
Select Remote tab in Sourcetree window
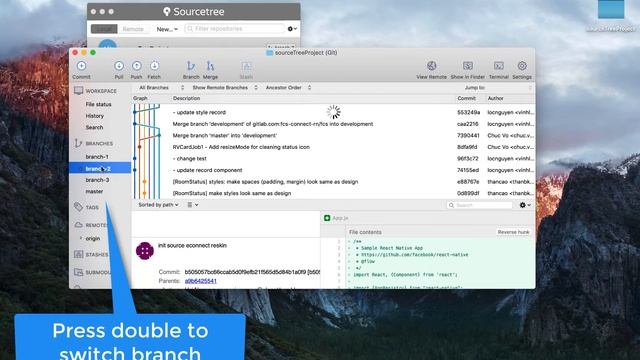pos(133,29)
